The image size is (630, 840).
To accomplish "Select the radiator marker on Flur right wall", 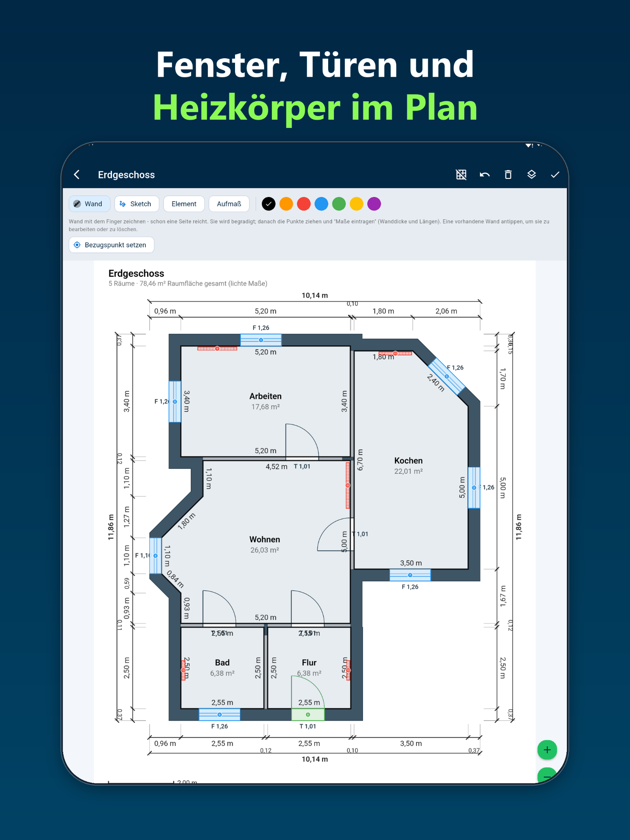I will click(x=348, y=670).
